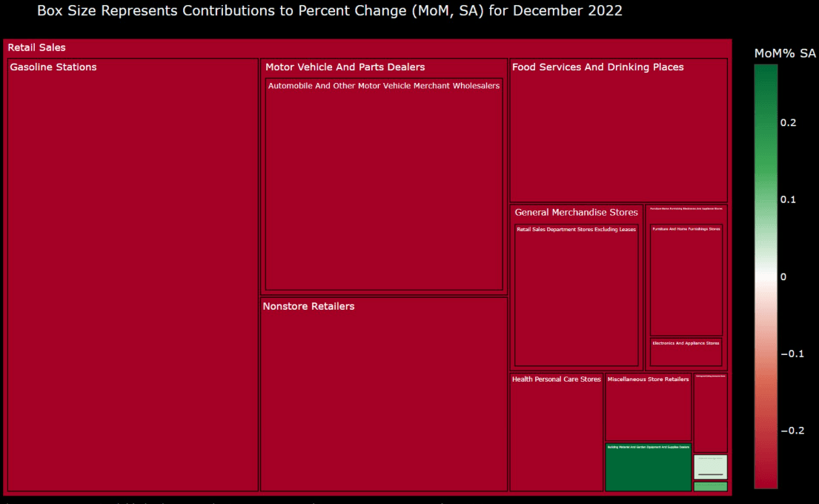Image resolution: width=819 pixels, height=504 pixels.
Task: Select the narrow Clothing Accessories Stores box
Action: tap(710, 413)
